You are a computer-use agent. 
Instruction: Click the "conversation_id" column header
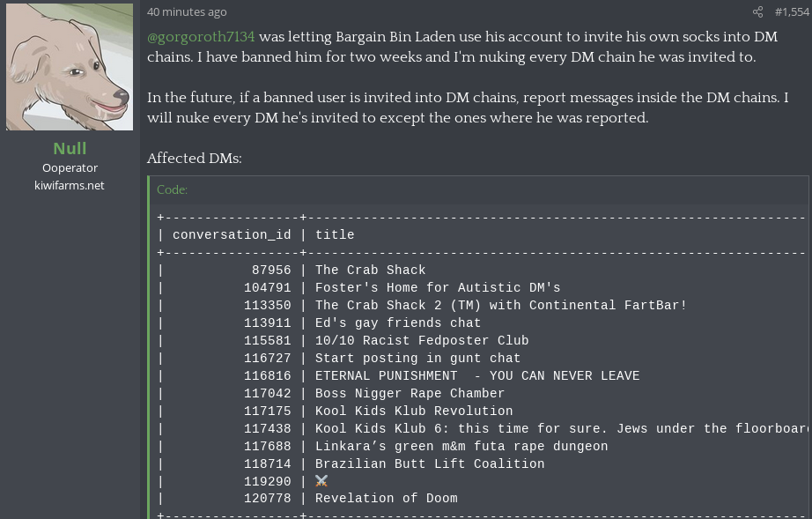tap(232, 235)
